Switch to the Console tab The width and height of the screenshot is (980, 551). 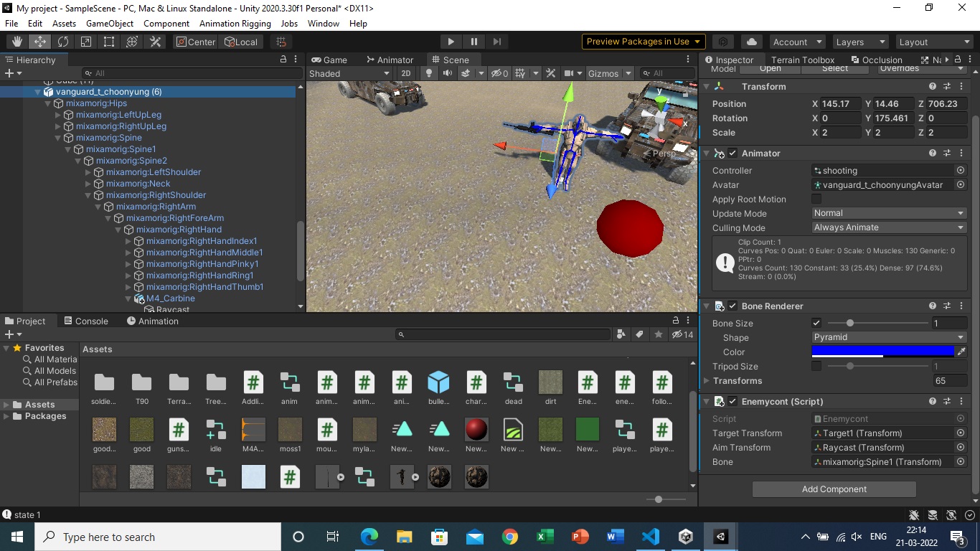click(85, 321)
